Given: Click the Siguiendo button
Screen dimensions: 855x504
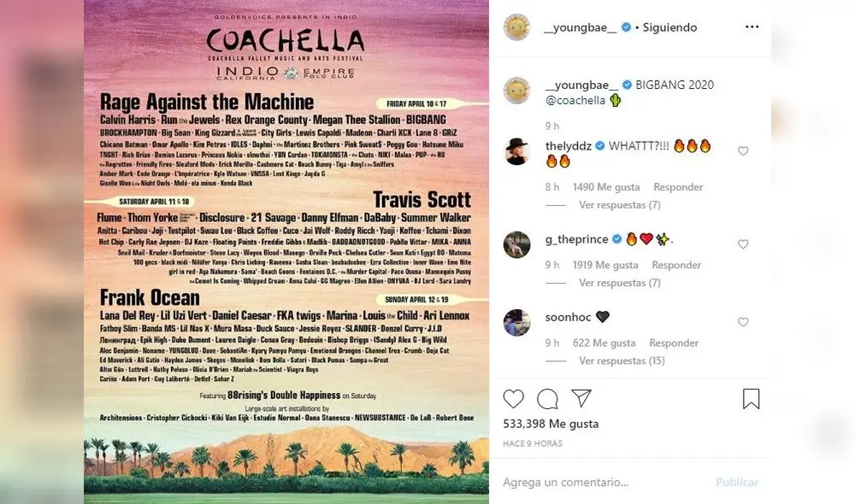Looking at the screenshot, I should pos(669,26).
